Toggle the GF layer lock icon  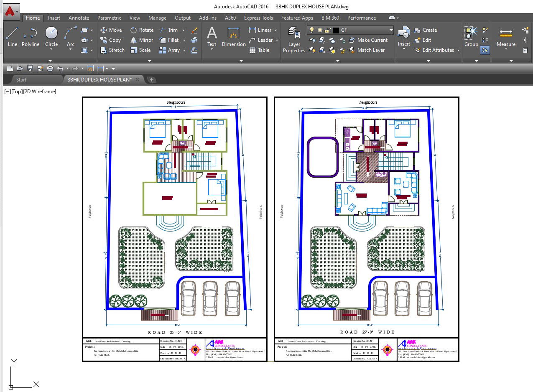click(328, 30)
